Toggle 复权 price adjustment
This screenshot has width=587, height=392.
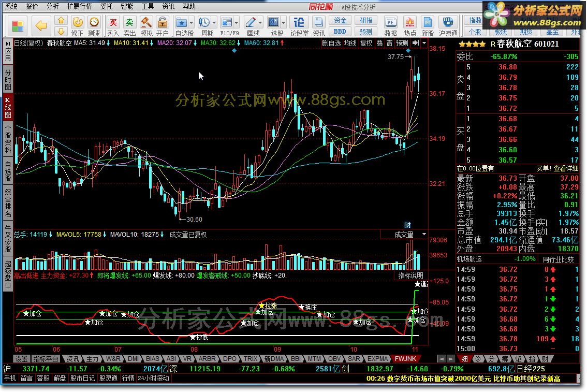tap(366, 43)
